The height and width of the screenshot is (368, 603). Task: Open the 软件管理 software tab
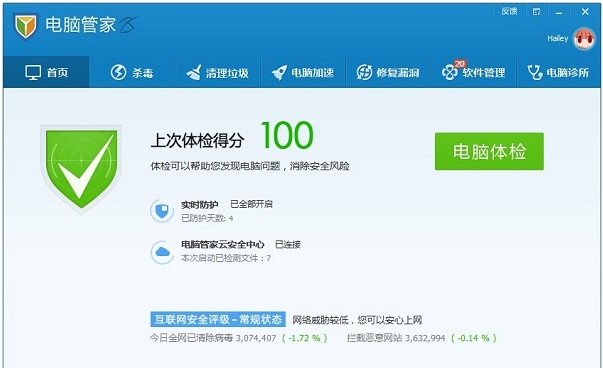(474, 72)
